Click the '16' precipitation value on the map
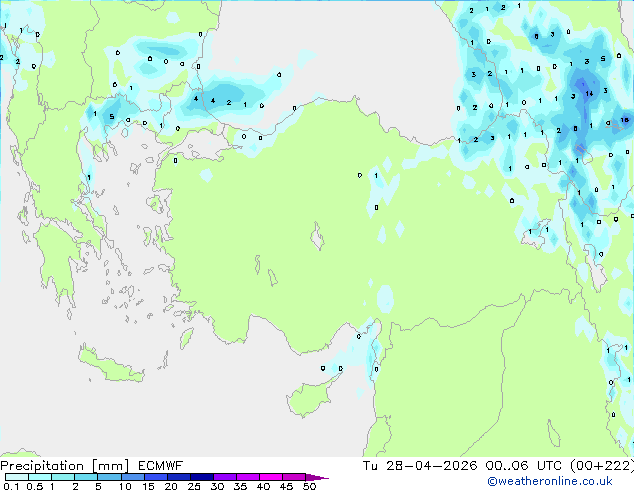This screenshot has width=634, height=490. [x=625, y=120]
